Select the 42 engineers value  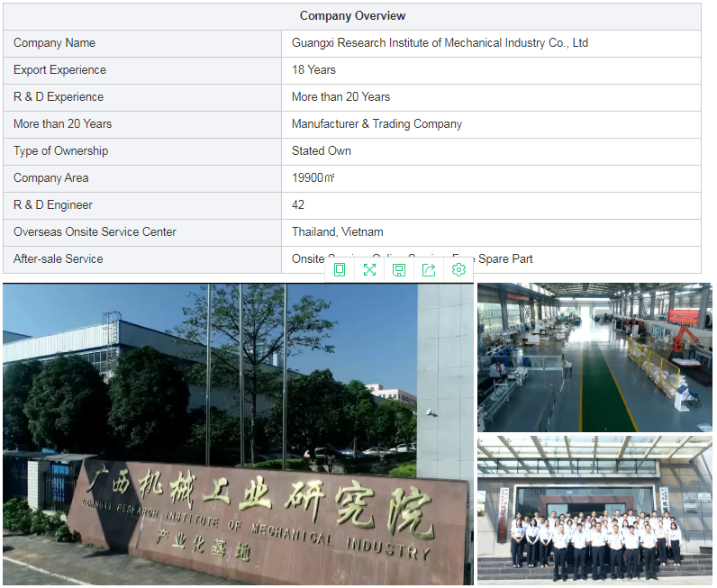[x=298, y=204]
